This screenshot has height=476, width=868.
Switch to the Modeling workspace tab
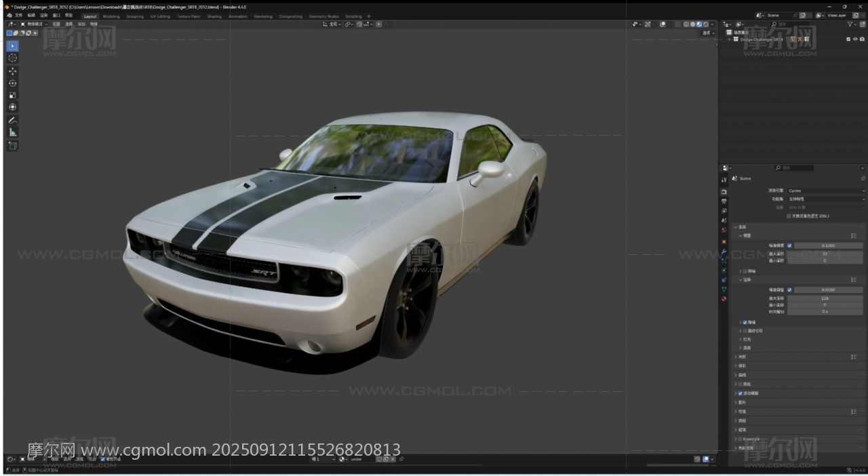(x=111, y=16)
